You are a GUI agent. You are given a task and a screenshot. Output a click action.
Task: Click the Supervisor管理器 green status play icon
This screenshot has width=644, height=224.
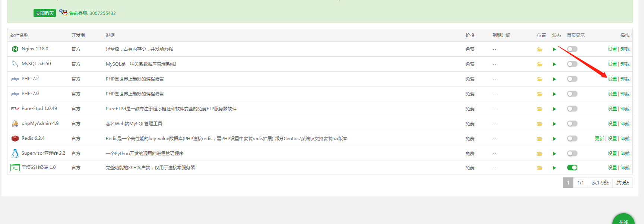(554, 154)
